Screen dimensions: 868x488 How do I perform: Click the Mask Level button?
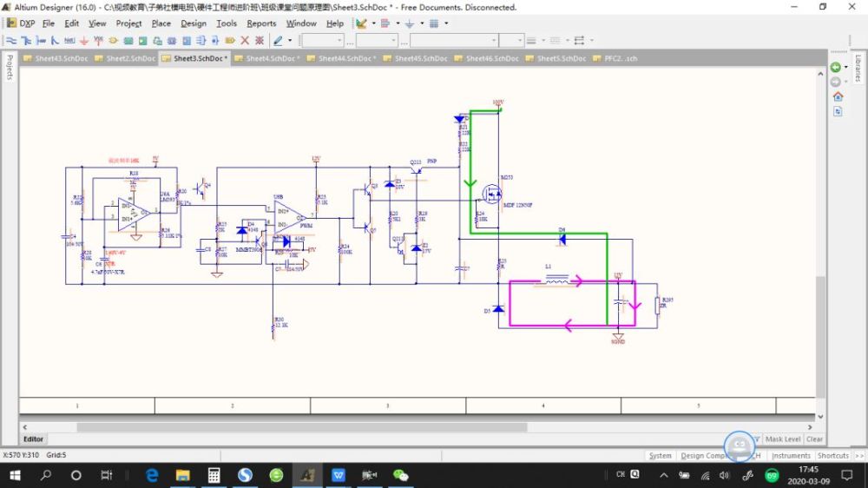782,439
